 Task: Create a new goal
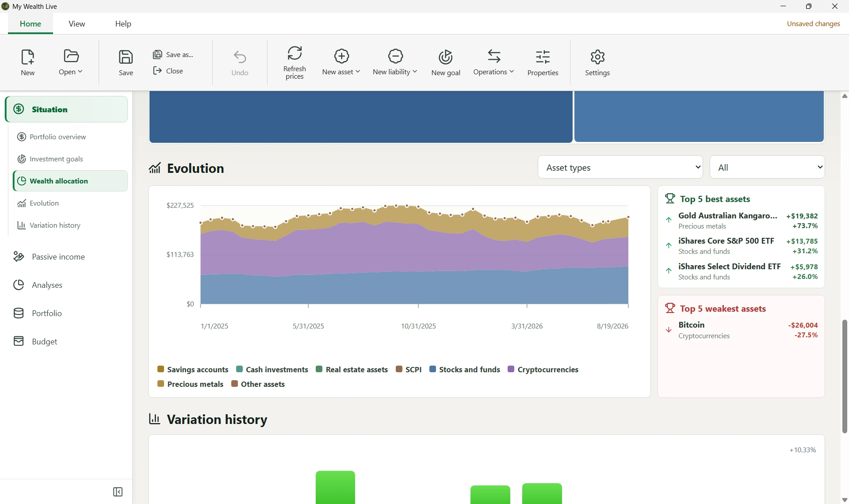tap(446, 62)
